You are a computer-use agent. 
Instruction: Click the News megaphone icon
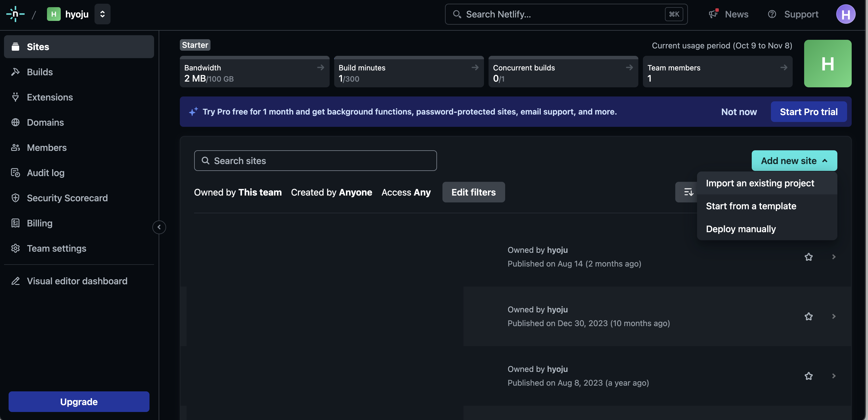713,14
